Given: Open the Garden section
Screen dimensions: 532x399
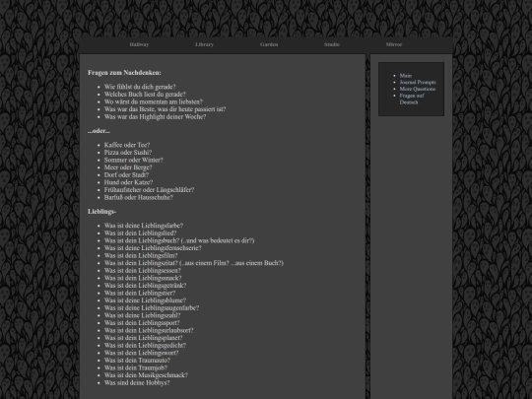Looking at the screenshot, I should click(x=269, y=44).
